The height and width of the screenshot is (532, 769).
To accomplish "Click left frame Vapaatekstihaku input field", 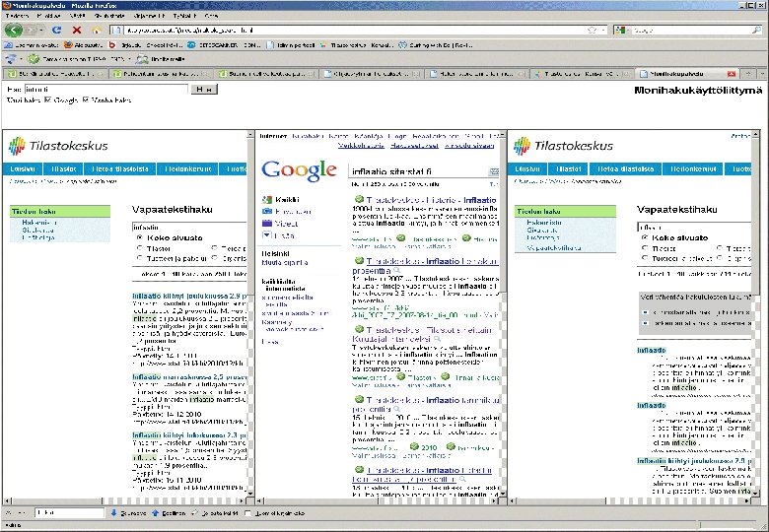I will click(x=189, y=227).
